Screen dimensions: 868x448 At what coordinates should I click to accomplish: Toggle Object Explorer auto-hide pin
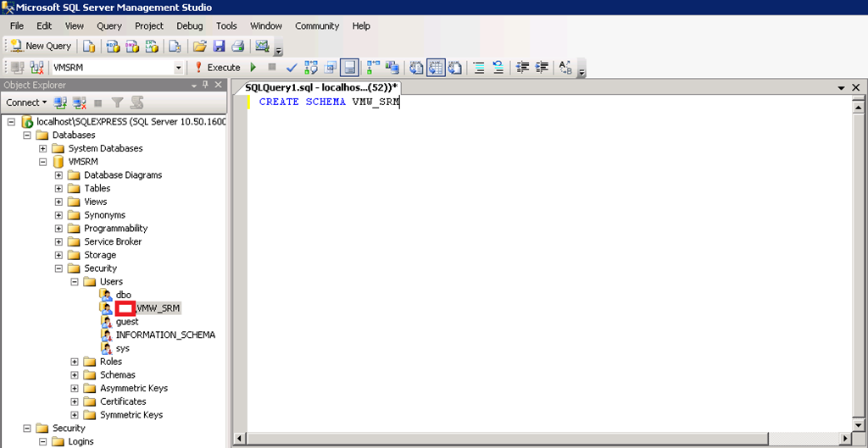[205, 85]
